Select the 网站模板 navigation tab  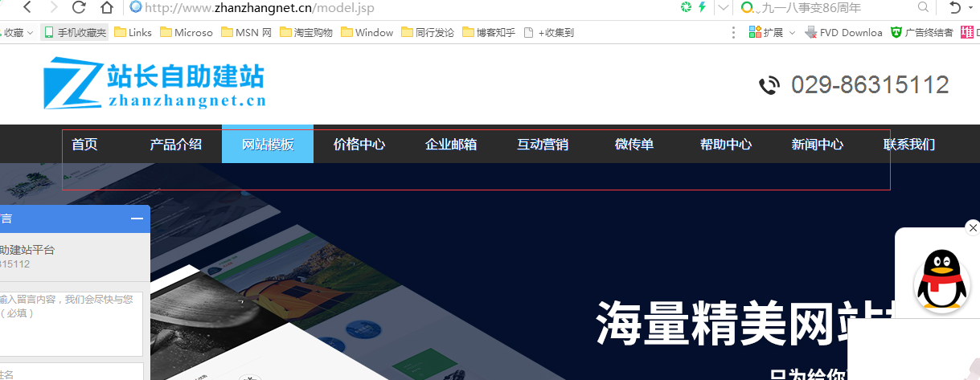[268, 145]
